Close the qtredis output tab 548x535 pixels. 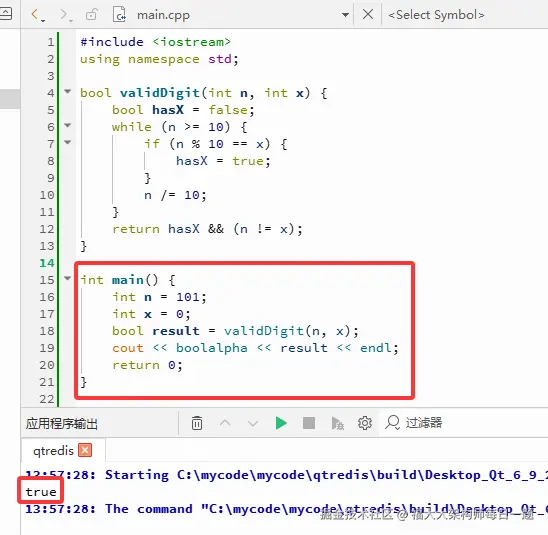coord(85,450)
